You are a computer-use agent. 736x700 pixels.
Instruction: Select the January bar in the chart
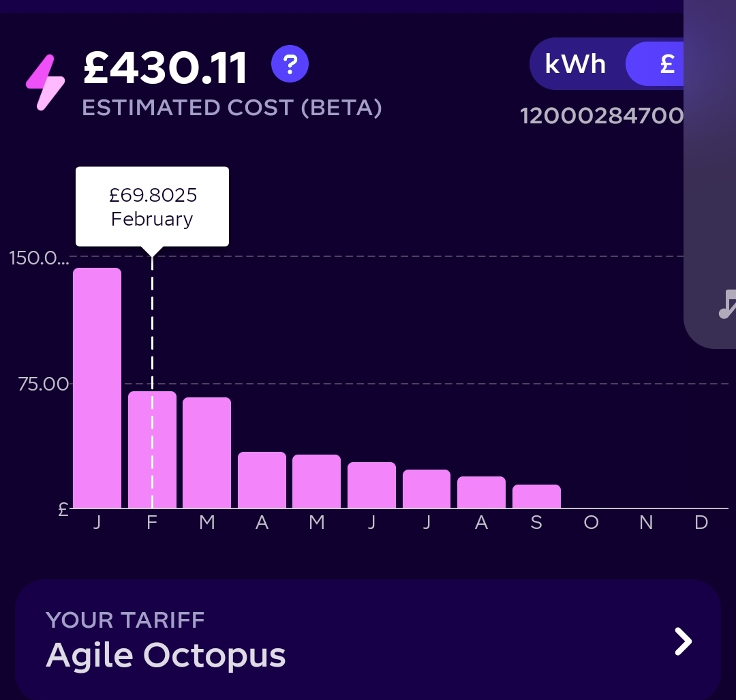(97, 388)
